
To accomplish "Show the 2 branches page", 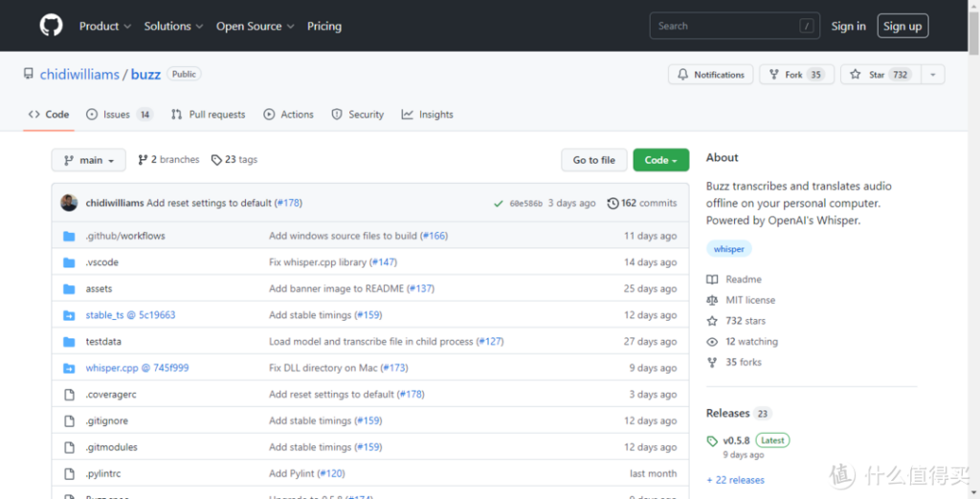I will point(168,160).
